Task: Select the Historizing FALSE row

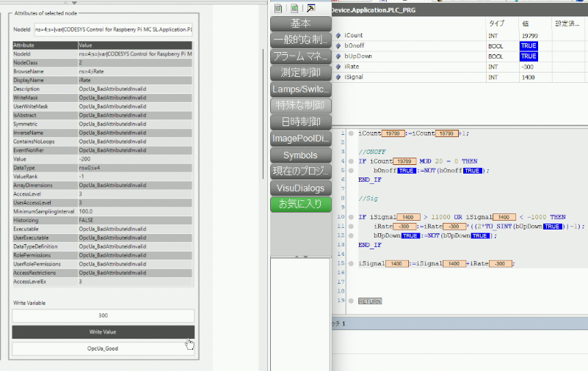Action: pos(102,220)
